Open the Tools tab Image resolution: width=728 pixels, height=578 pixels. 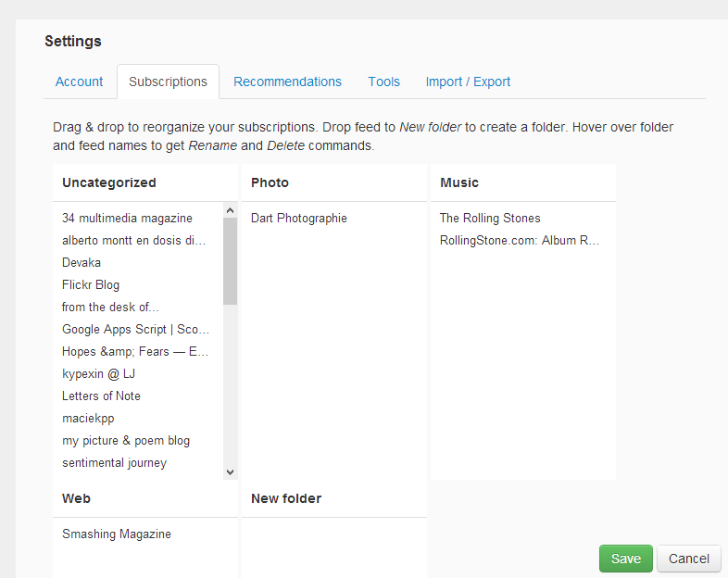pos(383,82)
